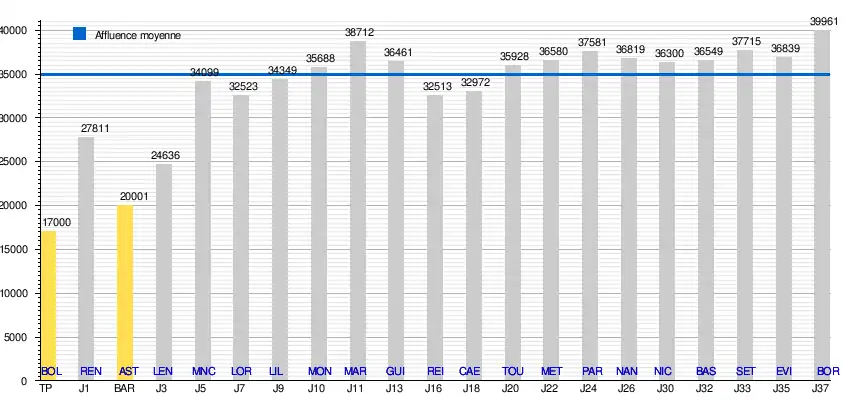Follow the LOR team link
The width and height of the screenshot is (850, 400).
pyautogui.click(x=241, y=371)
